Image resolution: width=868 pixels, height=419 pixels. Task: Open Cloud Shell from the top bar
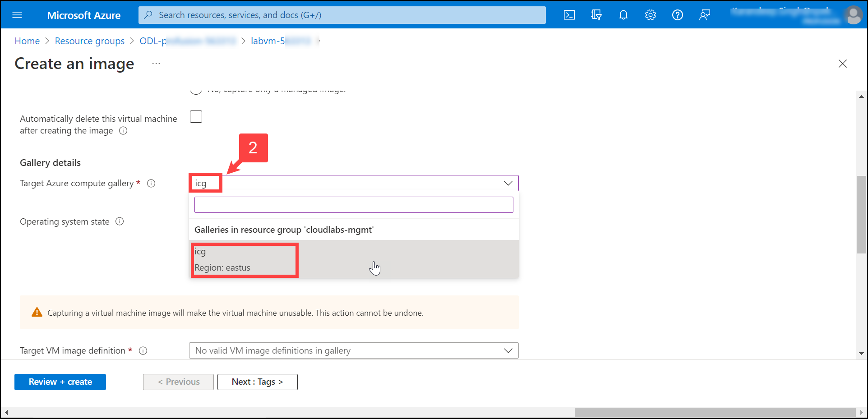569,15
